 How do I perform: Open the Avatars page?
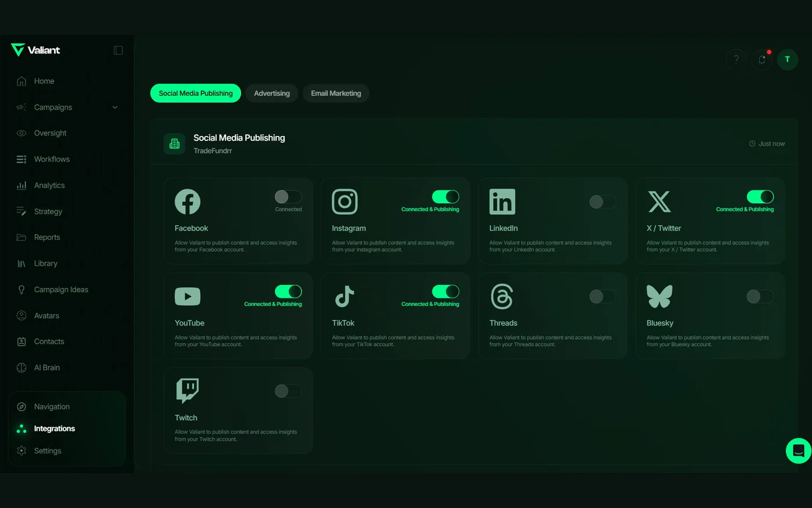46,316
